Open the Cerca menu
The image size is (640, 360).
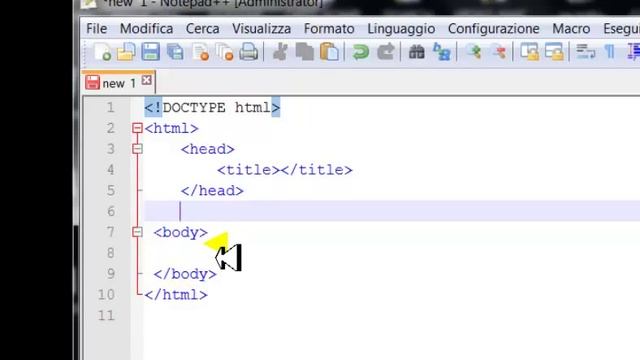tap(202, 29)
